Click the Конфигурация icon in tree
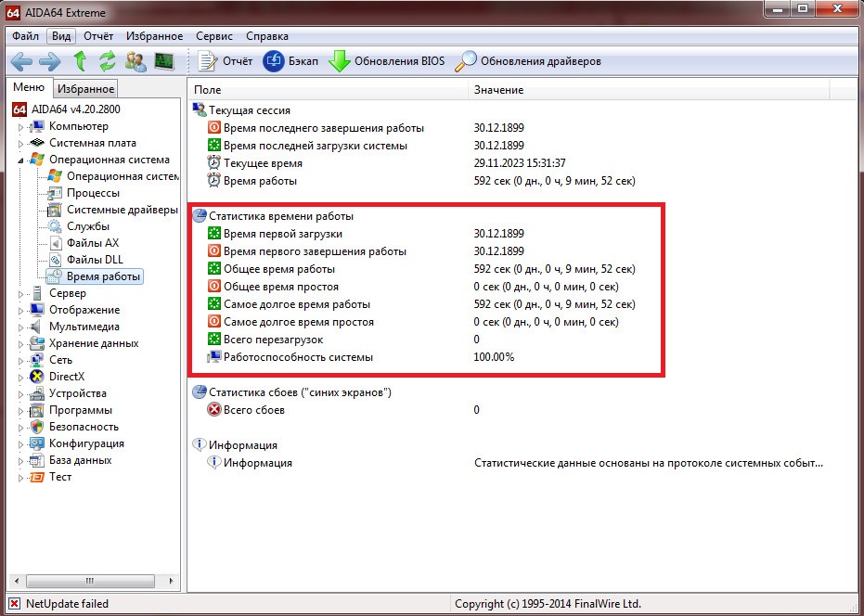Image resolution: width=864 pixels, height=616 pixels. click(37, 443)
